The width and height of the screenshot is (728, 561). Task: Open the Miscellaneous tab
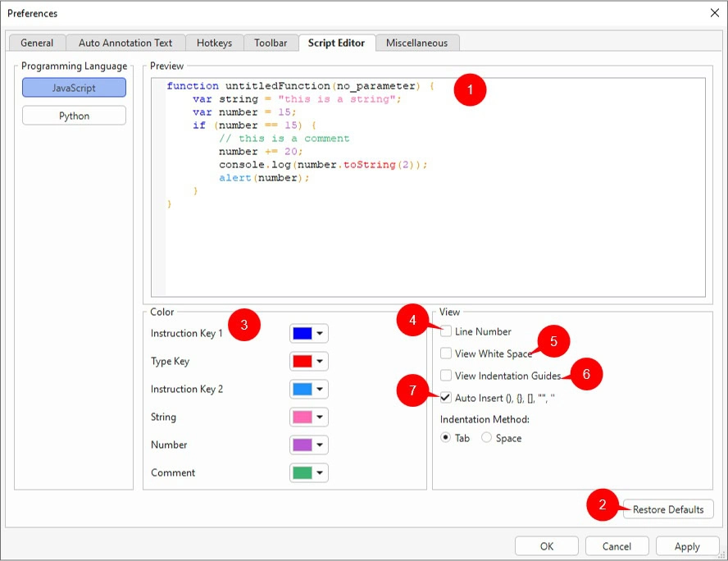[417, 42]
